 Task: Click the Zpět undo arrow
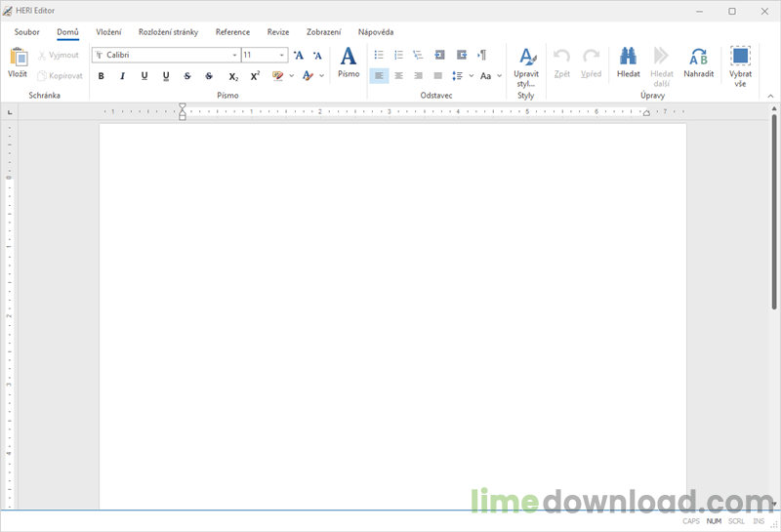[x=562, y=56]
